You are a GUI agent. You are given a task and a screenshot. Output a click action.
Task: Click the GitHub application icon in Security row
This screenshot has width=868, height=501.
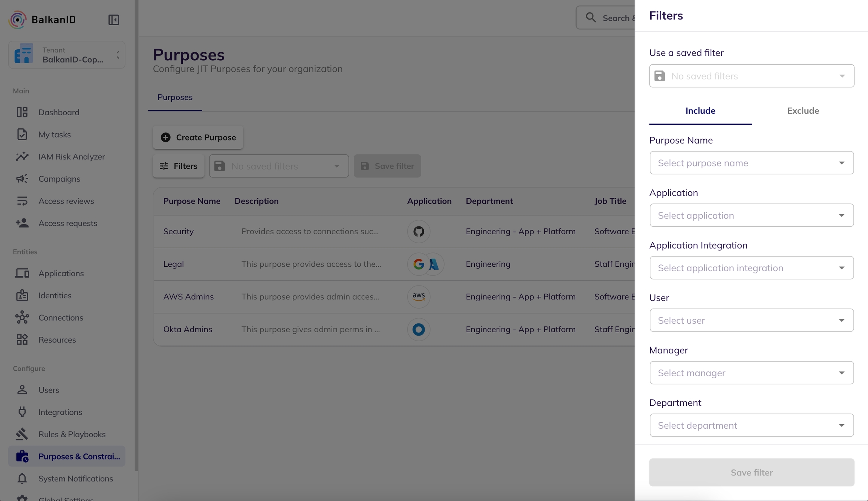coord(419,231)
